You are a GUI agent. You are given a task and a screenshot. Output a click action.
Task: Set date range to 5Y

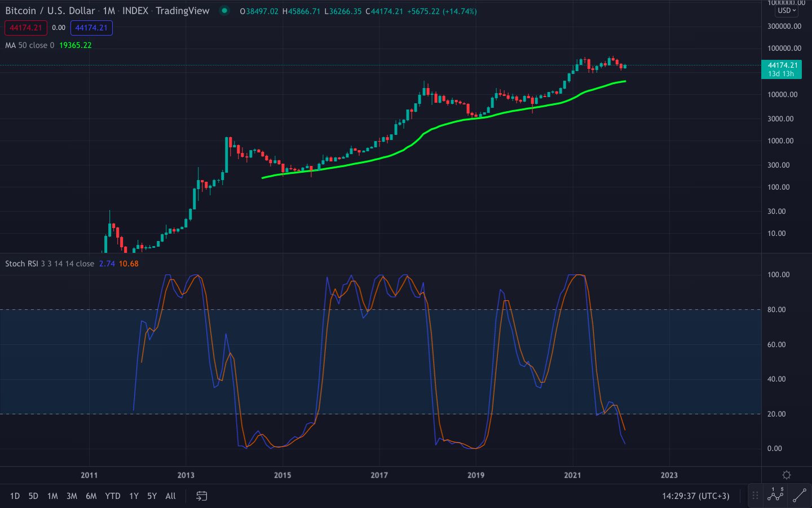152,496
